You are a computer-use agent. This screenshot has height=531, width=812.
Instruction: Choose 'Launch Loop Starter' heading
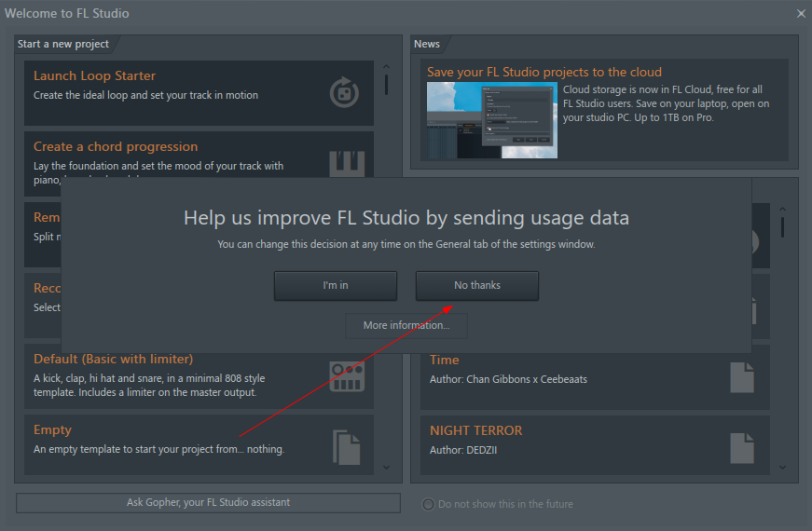(x=94, y=75)
